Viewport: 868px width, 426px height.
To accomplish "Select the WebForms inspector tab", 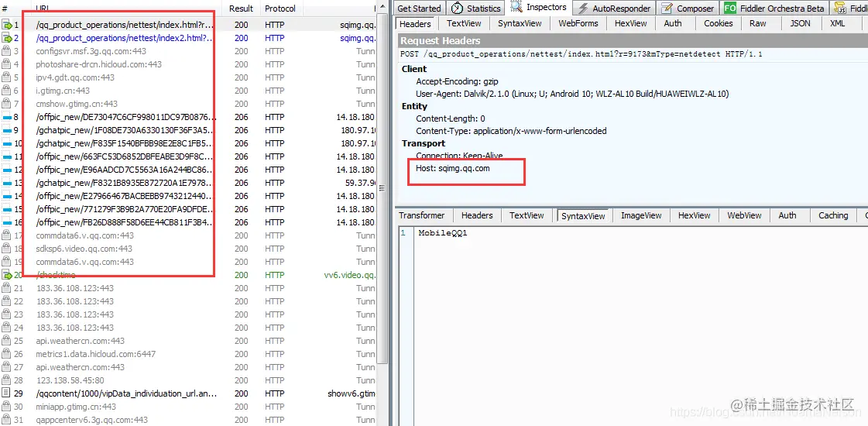I will (578, 23).
